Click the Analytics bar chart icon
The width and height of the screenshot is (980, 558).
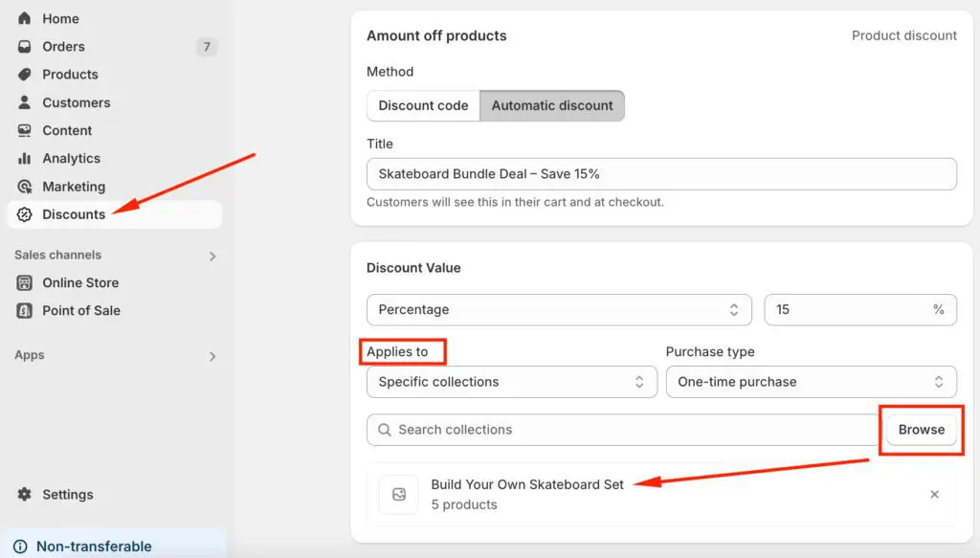(x=25, y=158)
